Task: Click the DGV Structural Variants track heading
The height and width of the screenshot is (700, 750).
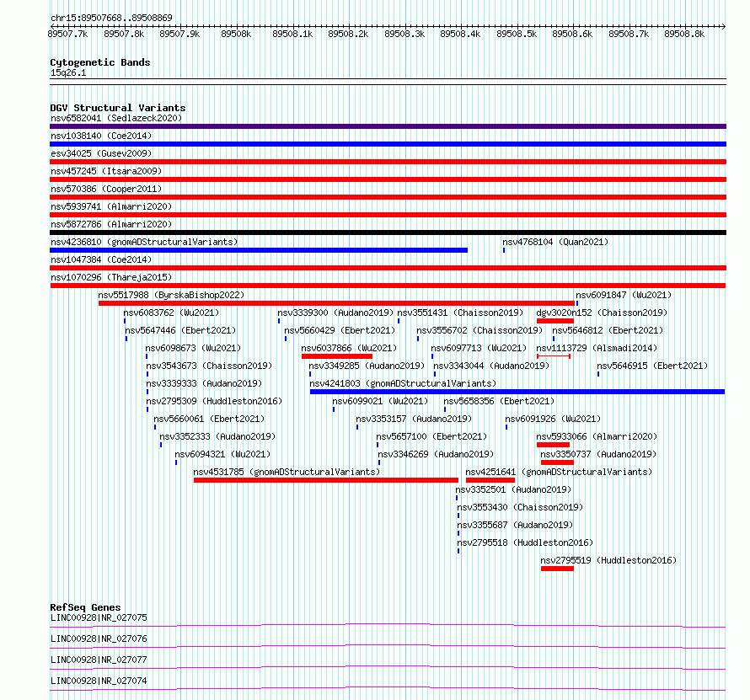Action: 118,108
